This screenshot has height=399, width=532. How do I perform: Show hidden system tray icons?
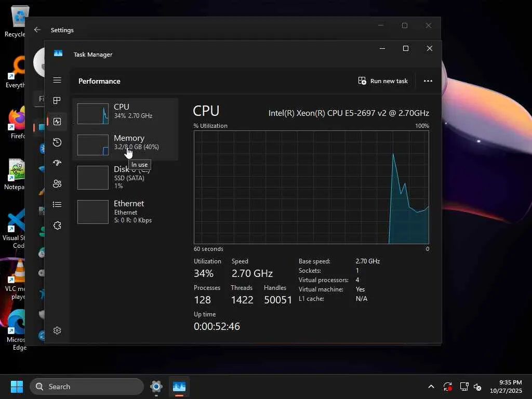pos(431,387)
